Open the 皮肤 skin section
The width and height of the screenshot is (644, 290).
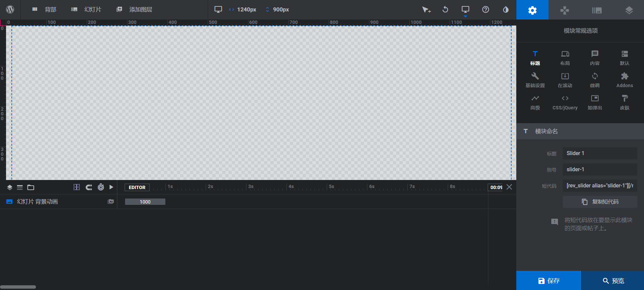[625, 102]
